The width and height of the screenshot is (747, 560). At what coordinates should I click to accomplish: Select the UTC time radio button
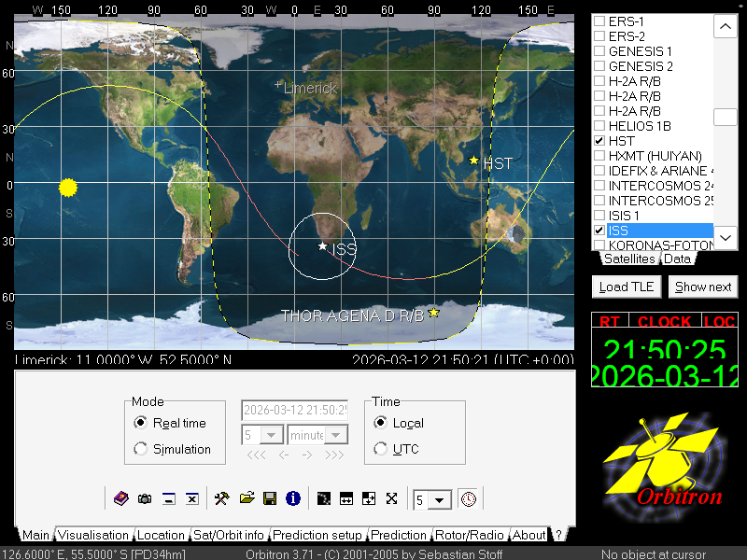click(x=380, y=449)
